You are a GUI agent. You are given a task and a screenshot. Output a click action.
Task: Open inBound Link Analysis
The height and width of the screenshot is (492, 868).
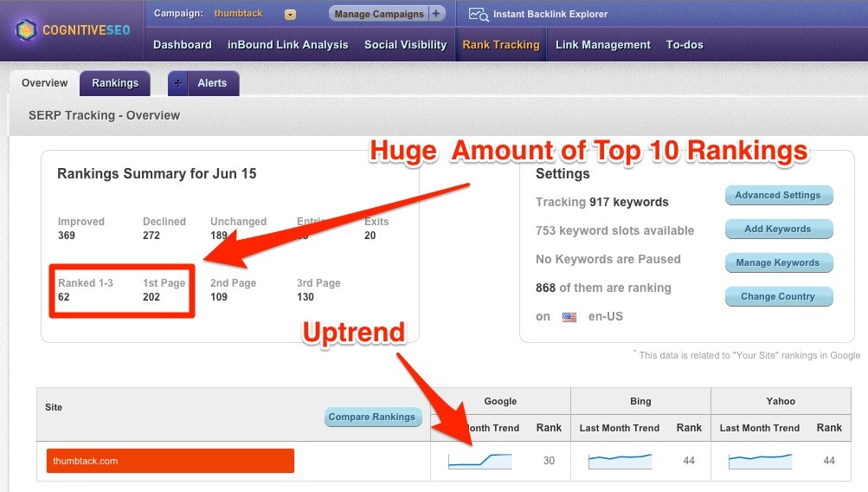click(288, 45)
